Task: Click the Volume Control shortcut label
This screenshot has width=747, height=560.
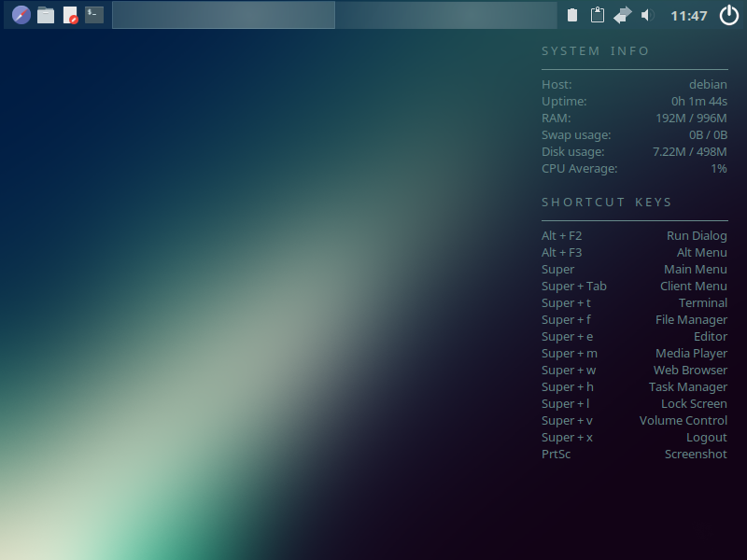Action: [x=683, y=421]
